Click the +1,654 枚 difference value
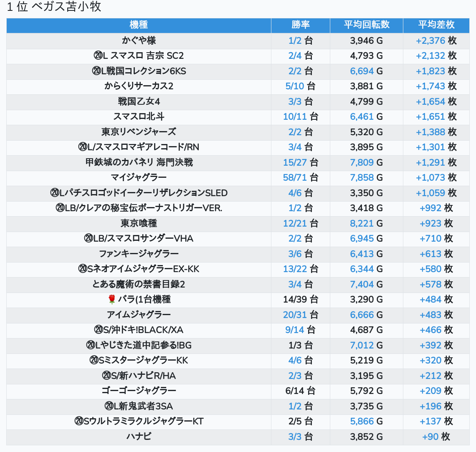Screen dimensions: 476x452 (x=436, y=101)
